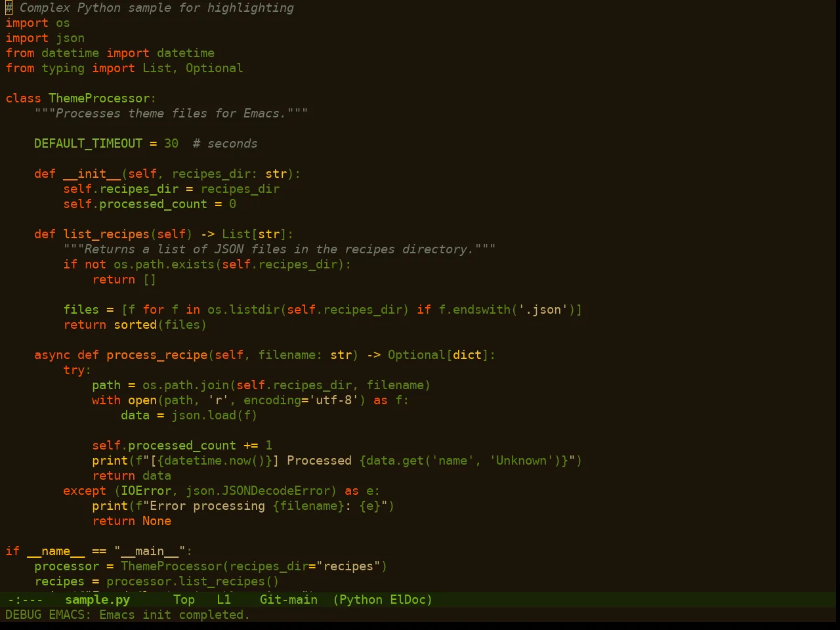Click the 'return None' statement

click(x=131, y=521)
